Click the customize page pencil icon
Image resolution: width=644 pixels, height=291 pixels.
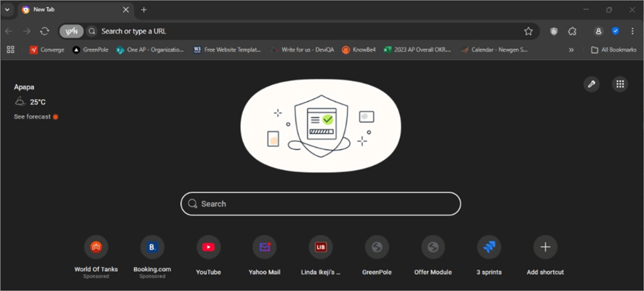[x=591, y=84]
